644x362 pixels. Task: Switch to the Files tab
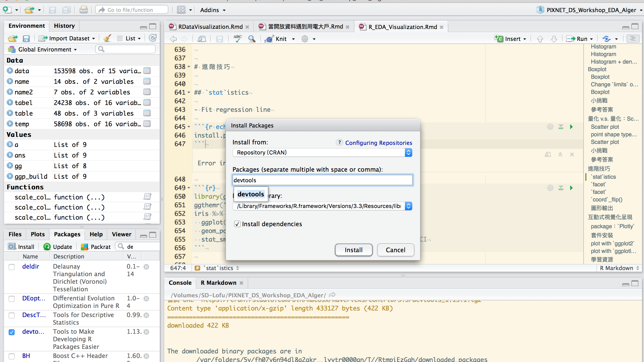click(x=15, y=234)
